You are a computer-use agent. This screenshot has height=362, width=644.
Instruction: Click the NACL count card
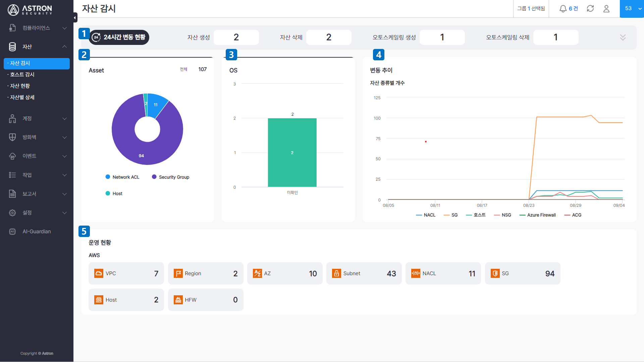443,274
